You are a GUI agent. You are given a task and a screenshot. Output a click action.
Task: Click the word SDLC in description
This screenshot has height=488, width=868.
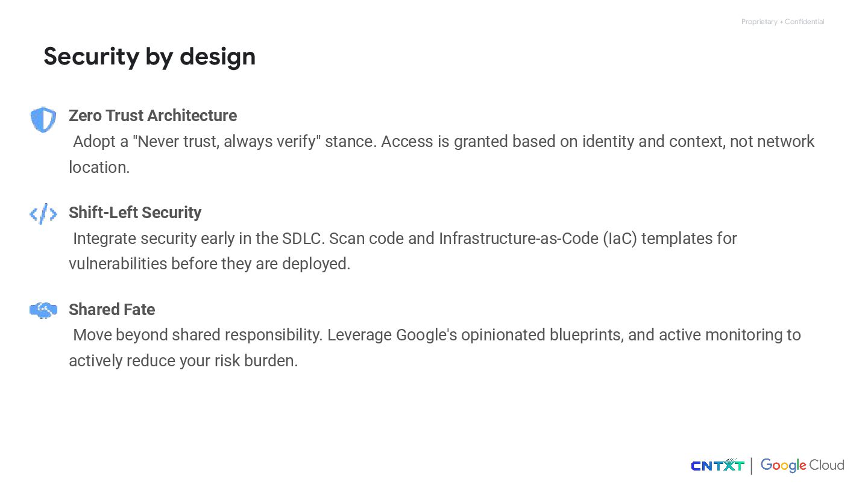(x=303, y=239)
